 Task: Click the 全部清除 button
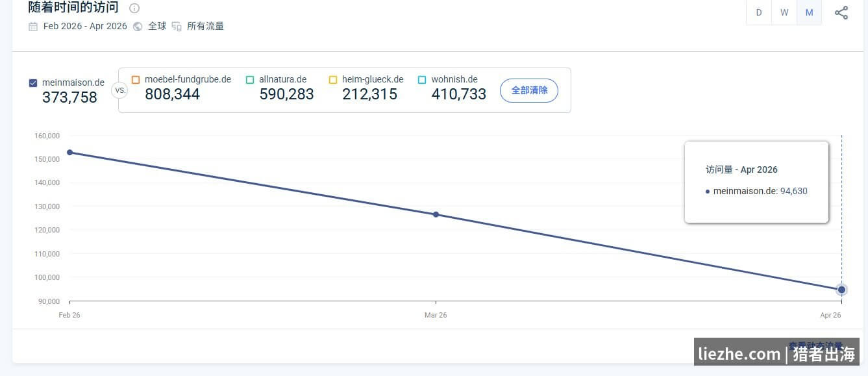point(529,90)
